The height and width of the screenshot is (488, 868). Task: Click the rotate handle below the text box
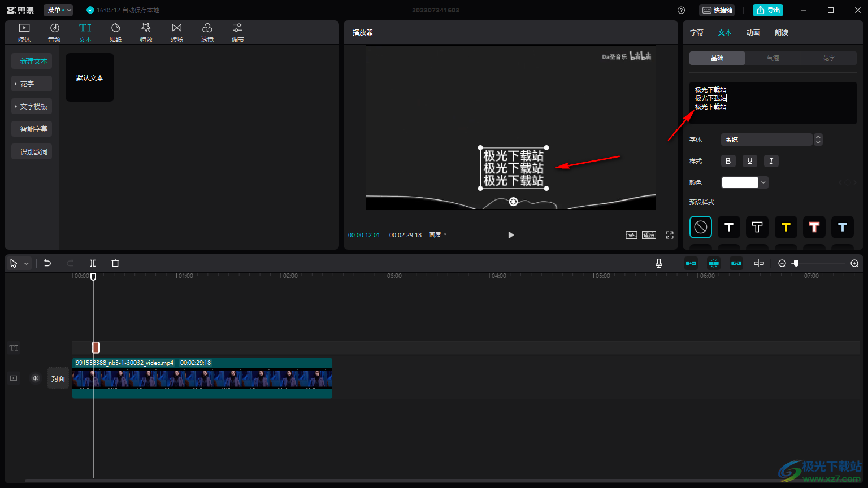513,202
